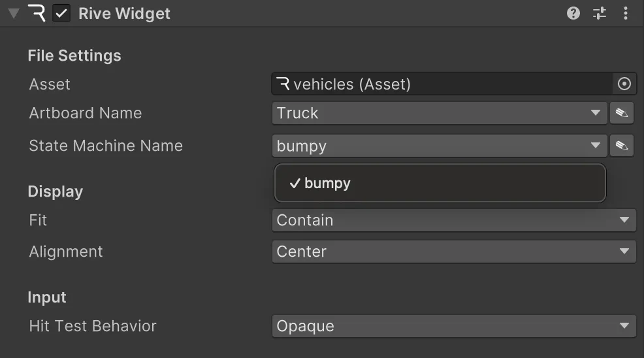The height and width of the screenshot is (358, 644).
Task: Open the Rive Widget help reference
Action: [x=573, y=13]
